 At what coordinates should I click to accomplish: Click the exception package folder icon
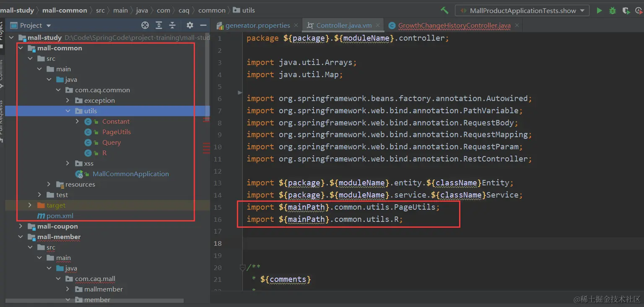[78, 101]
